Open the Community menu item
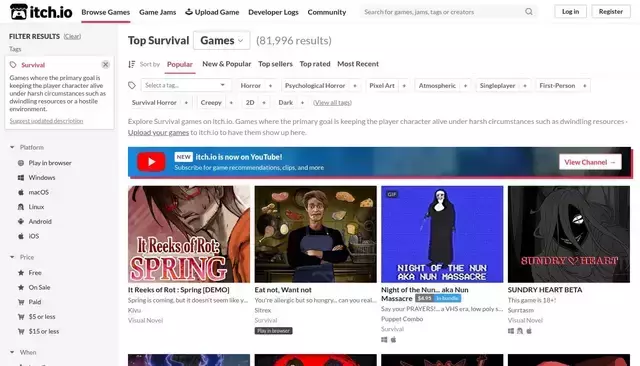640x366 pixels. click(327, 12)
